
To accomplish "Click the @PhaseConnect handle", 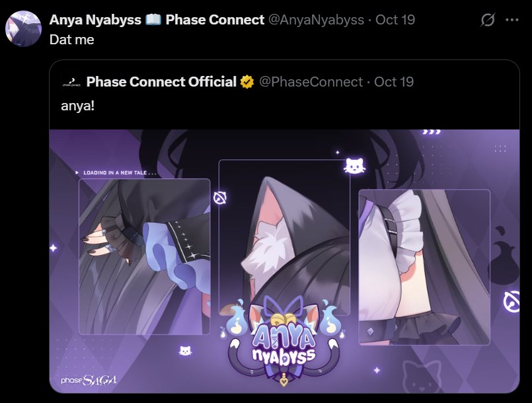I will click(311, 82).
